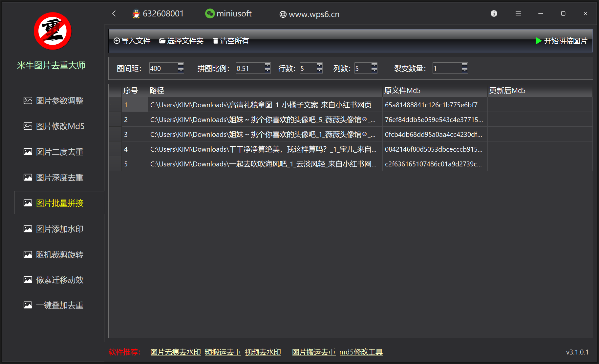Screen dimensions: 599x364
Task: Decrease 列数 with down arrow
Action: click(374, 70)
